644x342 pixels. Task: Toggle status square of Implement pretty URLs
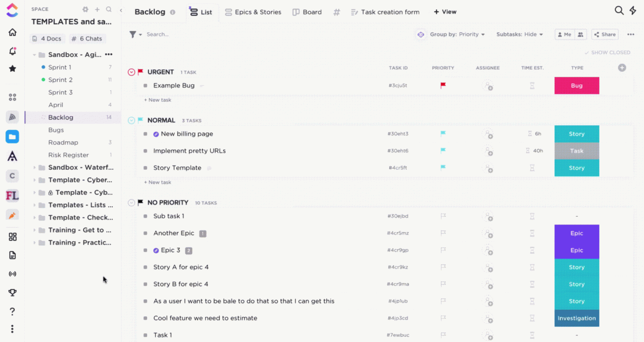point(145,151)
